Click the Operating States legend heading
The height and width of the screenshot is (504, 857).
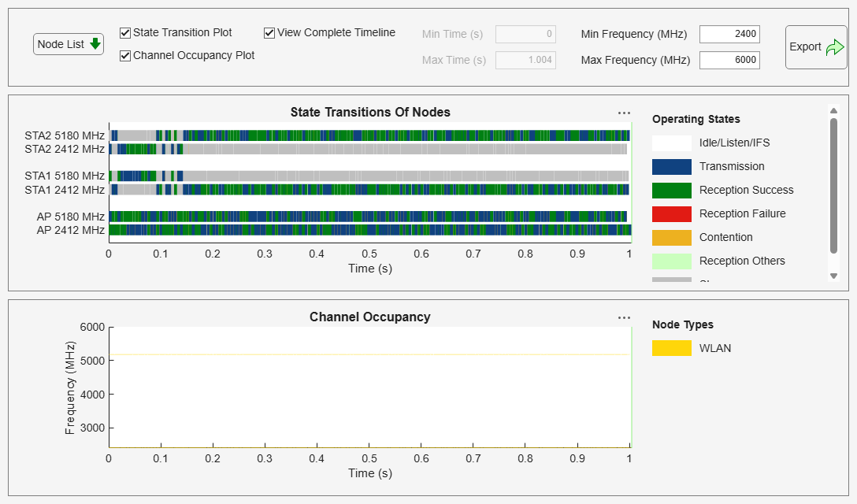[696, 119]
